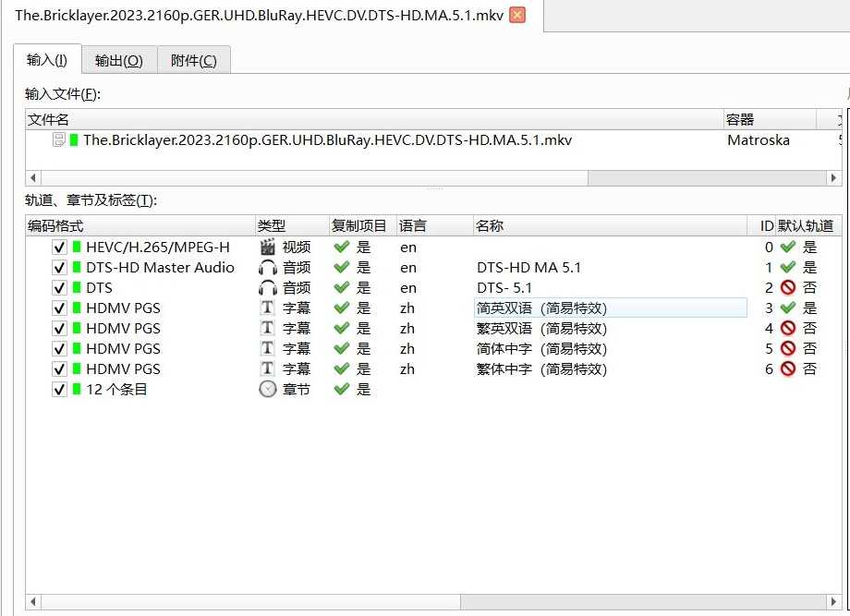Click red no-default icon of track ID 4

(788, 328)
